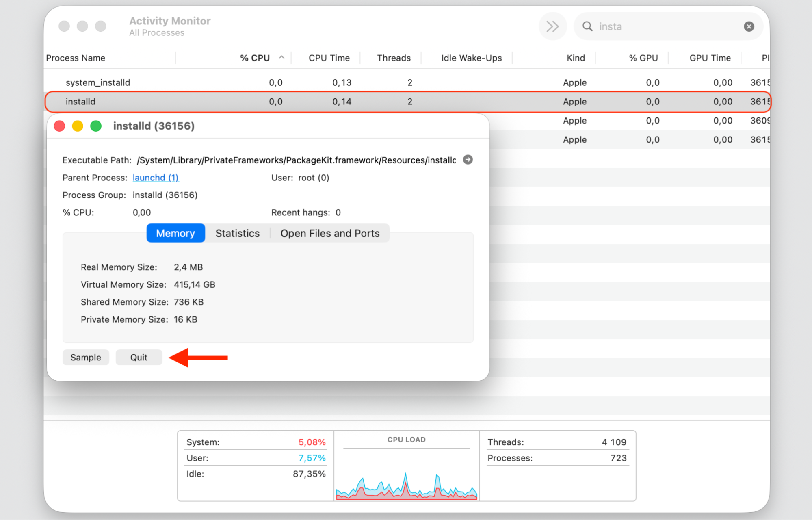Close the installd (36156) window with red button

click(60, 126)
